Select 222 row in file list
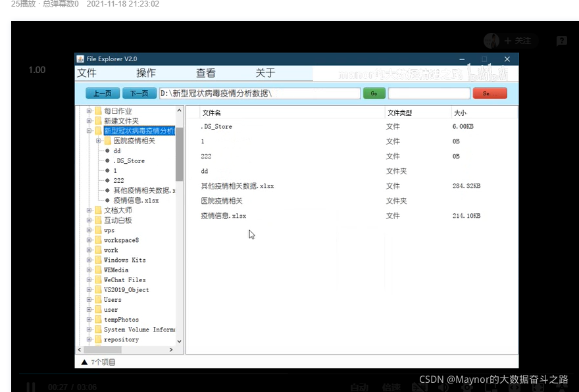The image size is (579, 392). 351,156
